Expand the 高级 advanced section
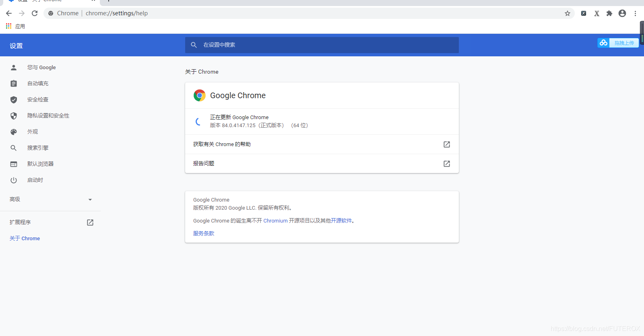The width and height of the screenshot is (644, 336). 50,200
